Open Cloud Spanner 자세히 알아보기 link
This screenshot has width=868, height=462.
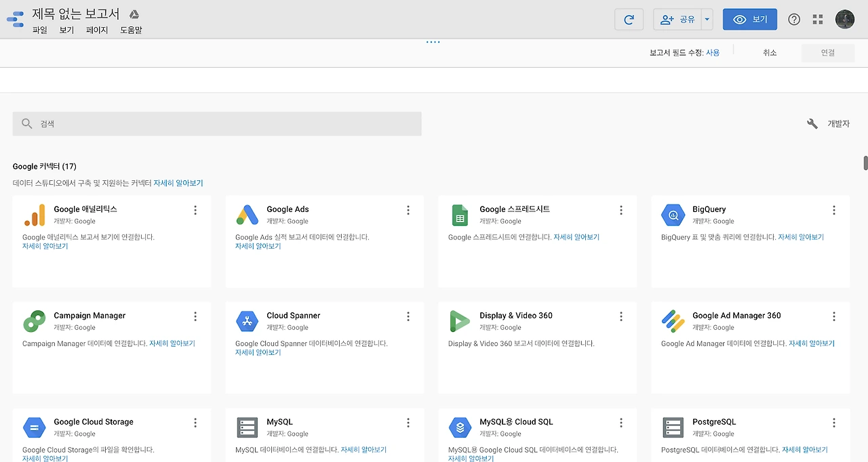pyautogui.click(x=258, y=353)
